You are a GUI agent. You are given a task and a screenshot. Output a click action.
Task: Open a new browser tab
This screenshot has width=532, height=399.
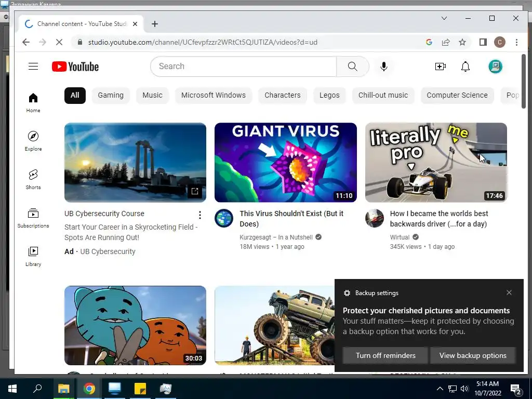click(x=155, y=24)
